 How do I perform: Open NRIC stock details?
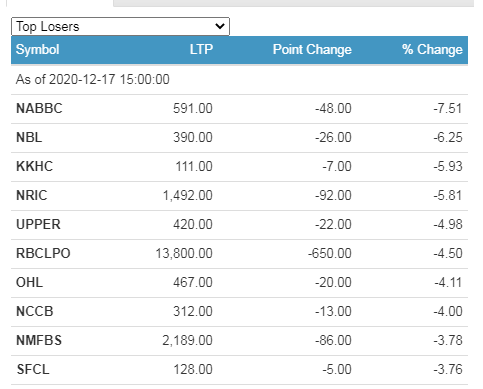tap(32, 195)
